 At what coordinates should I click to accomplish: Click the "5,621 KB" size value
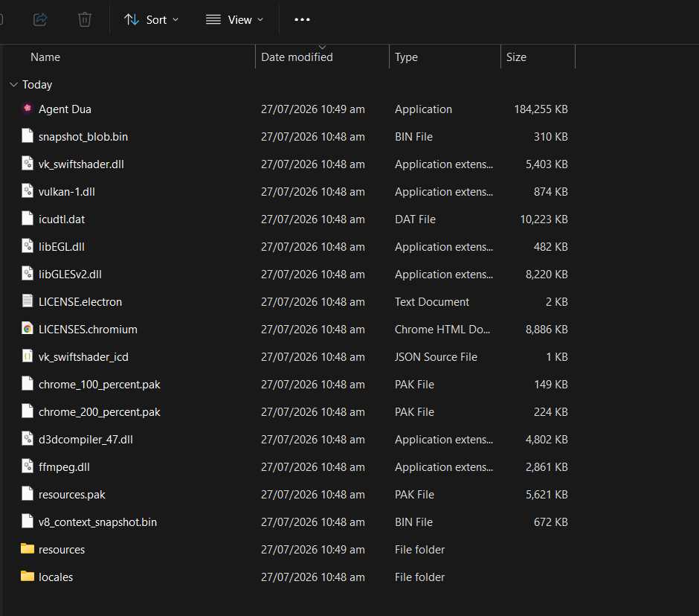pyautogui.click(x=547, y=495)
